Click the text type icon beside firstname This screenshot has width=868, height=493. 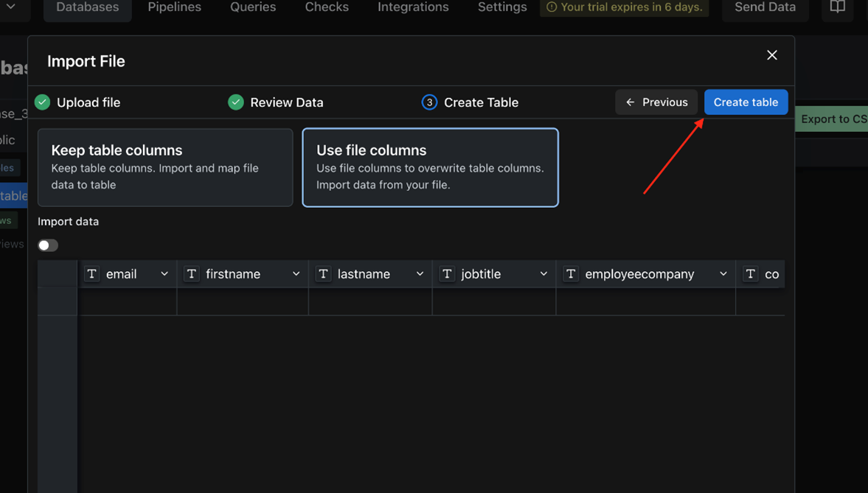point(192,274)
